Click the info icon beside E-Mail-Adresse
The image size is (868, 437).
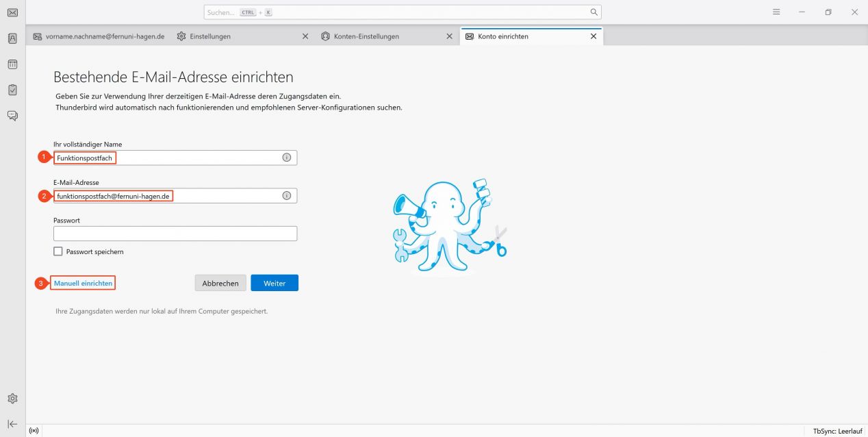(286, 195)
